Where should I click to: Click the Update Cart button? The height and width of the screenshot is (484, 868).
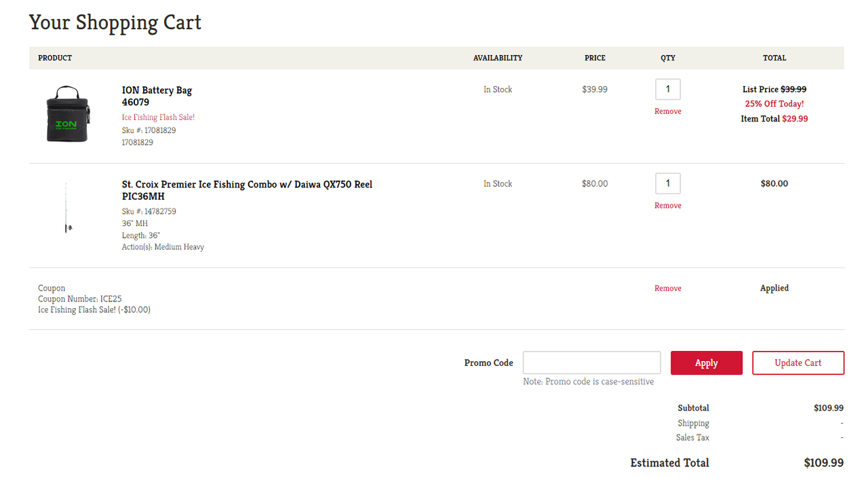[798, 362]
